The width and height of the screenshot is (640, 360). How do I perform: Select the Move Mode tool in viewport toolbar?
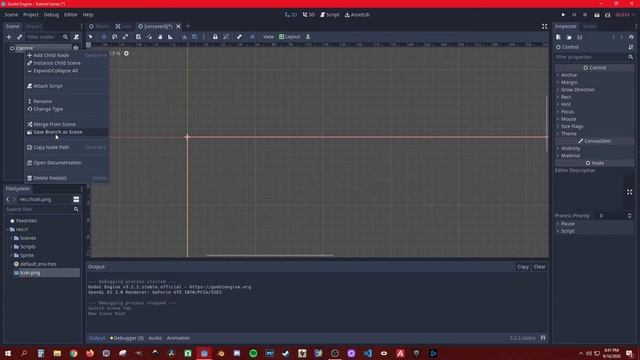pos(104,37)
